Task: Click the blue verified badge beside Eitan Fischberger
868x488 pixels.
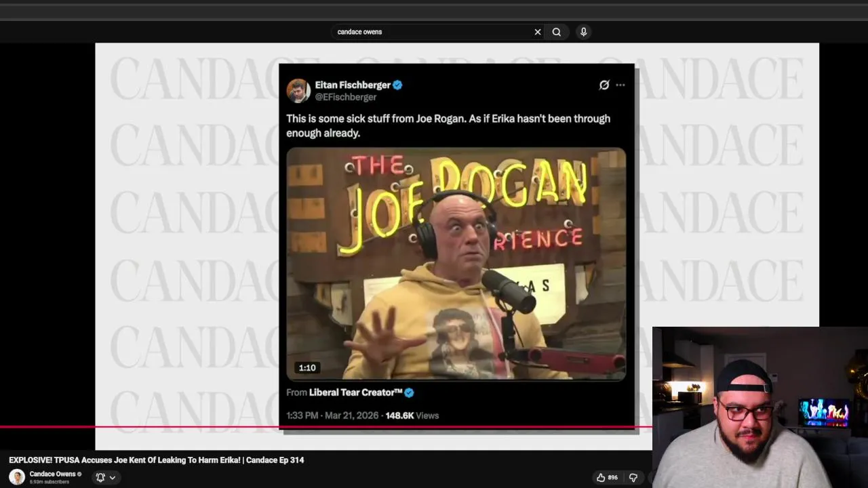Action: click(398, 85)
